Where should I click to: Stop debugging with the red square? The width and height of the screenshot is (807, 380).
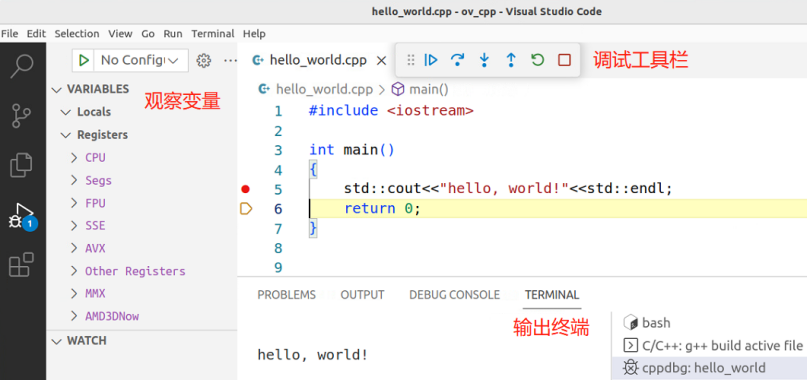point(565,60)
